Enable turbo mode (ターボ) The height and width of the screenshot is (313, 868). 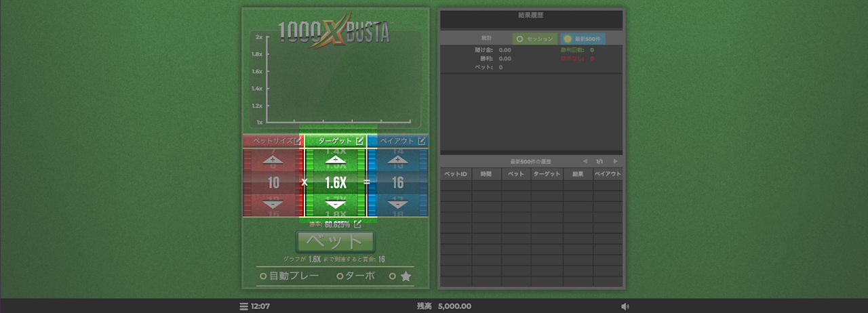[x=356, y=276]
